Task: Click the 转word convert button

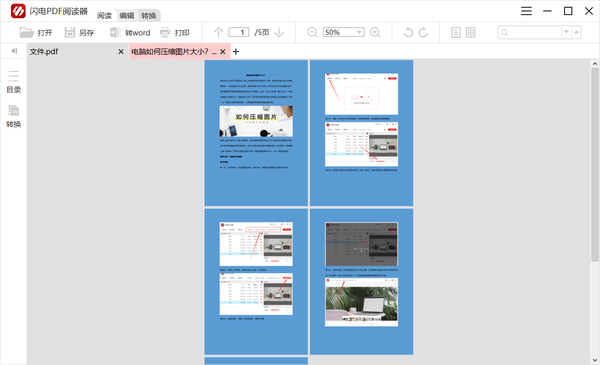Action: [x=130, y=33]
